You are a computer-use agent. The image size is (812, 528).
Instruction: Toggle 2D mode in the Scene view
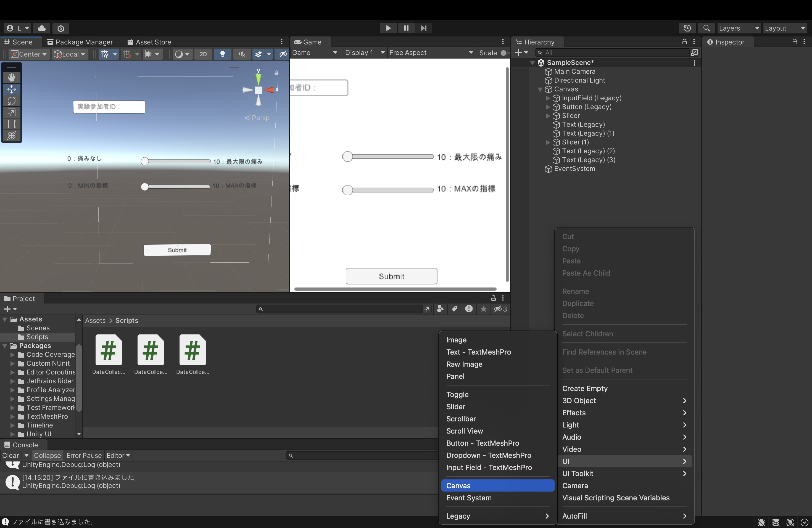(203, 54)
